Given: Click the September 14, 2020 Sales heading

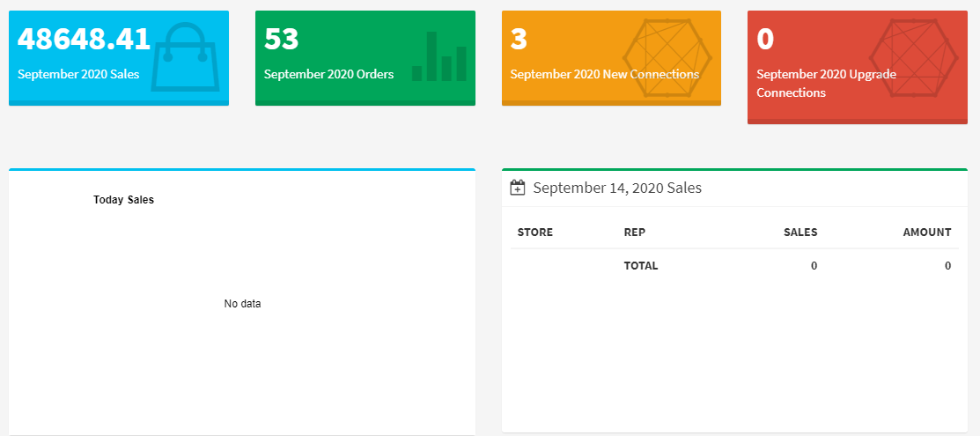Looking at the screenshot, I should point(617,188).
